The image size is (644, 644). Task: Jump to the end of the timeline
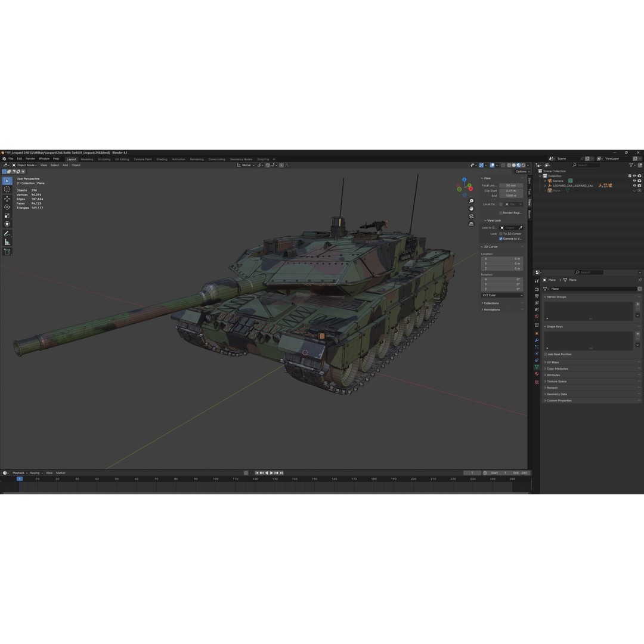tap(282, 473)
